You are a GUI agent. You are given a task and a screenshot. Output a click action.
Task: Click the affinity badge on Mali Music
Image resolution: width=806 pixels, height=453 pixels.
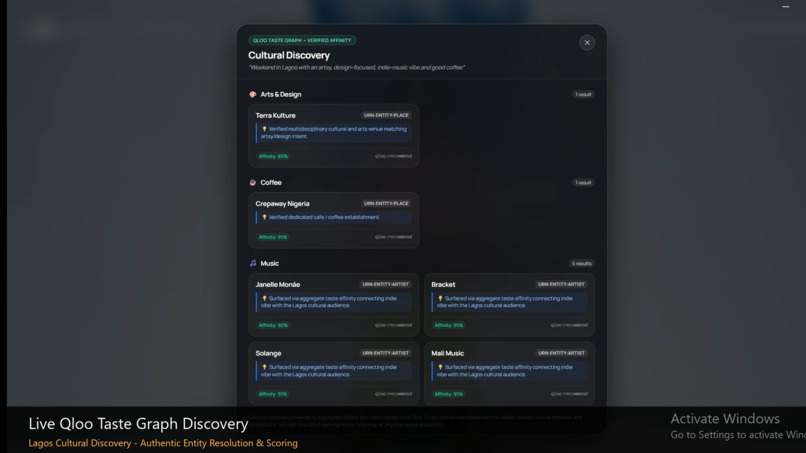(449, 394)
